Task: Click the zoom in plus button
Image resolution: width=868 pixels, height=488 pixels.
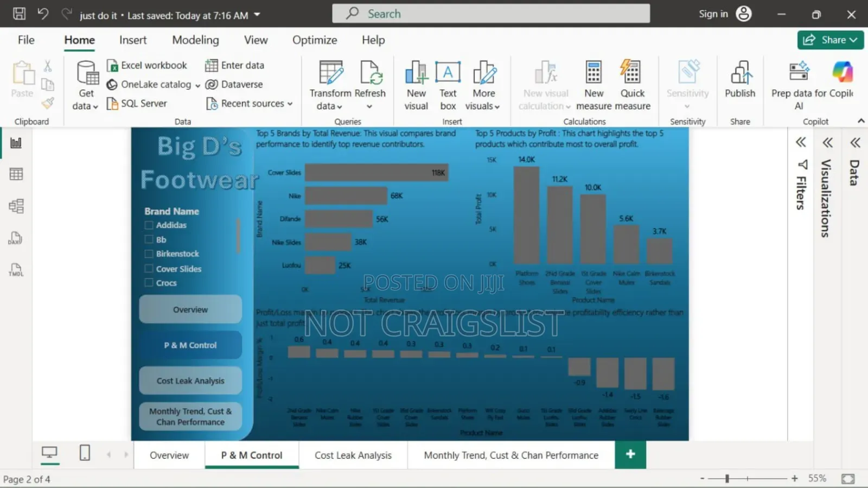Action: tap(795, 479)
